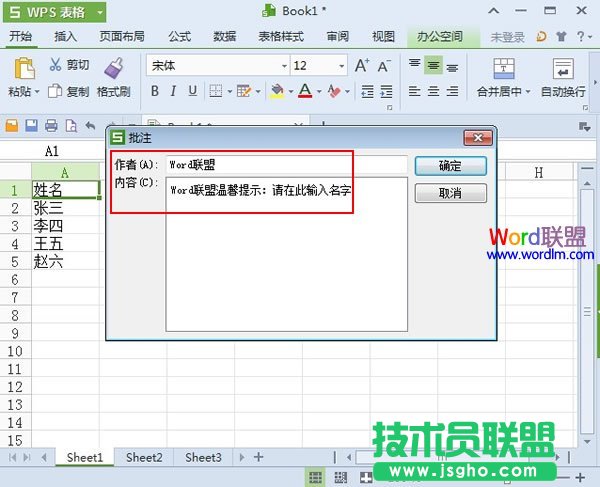Switch to Sheet2 tab
The width and height of the screenshot is (600, 487).
[144, 457]
